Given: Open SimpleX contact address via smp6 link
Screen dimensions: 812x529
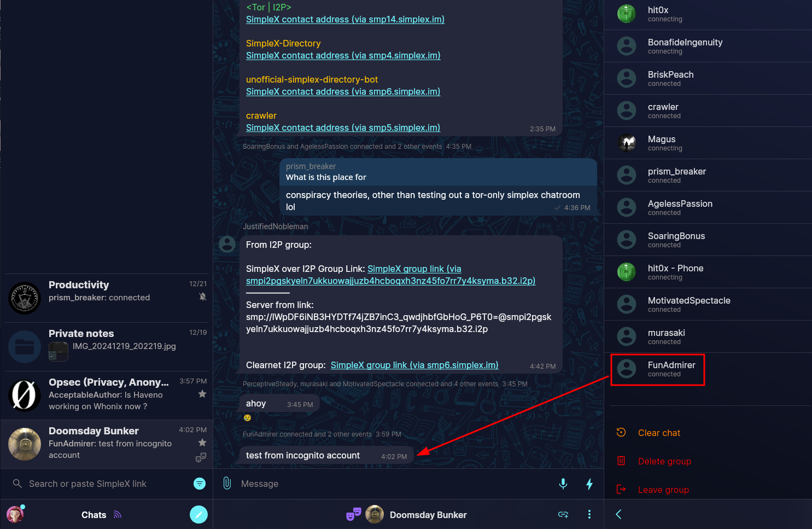Looking at the screenshot, I should pyautogui.click(x=343, y=91).
